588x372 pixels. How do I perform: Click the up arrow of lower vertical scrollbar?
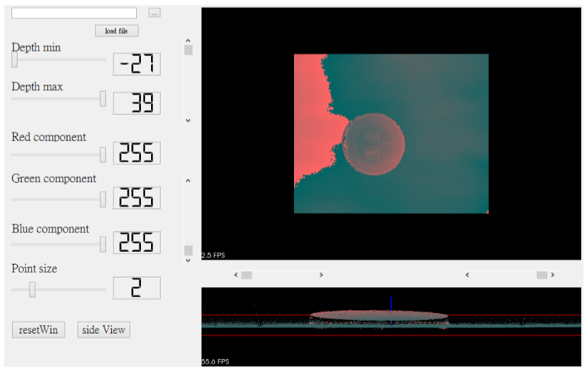188,180
